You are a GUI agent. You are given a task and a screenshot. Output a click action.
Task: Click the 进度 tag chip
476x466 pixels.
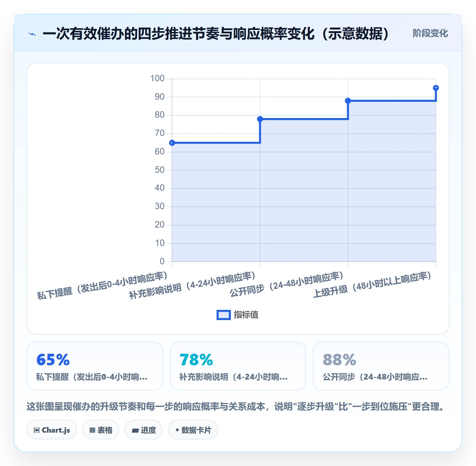143,430
